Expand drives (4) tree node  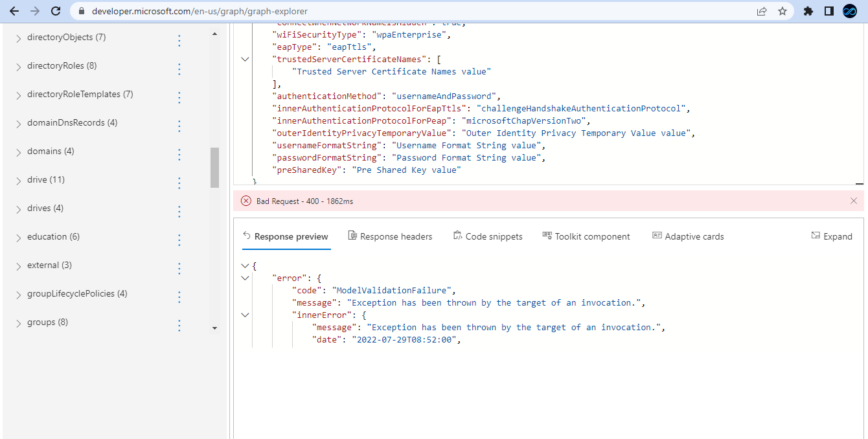click(18, 209)
